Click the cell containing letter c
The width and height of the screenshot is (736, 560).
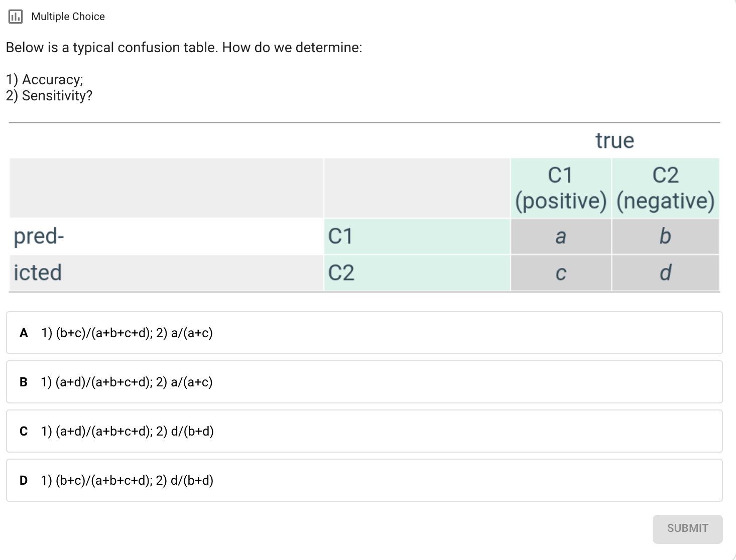click(561, 273)
